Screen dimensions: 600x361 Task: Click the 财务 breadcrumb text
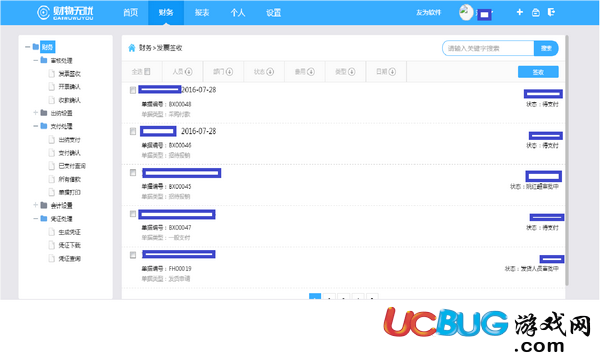click(145, 48)
